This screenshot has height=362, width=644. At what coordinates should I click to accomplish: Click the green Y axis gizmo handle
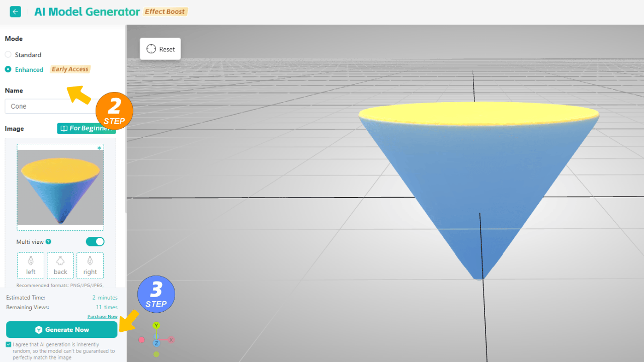point(156,326)
